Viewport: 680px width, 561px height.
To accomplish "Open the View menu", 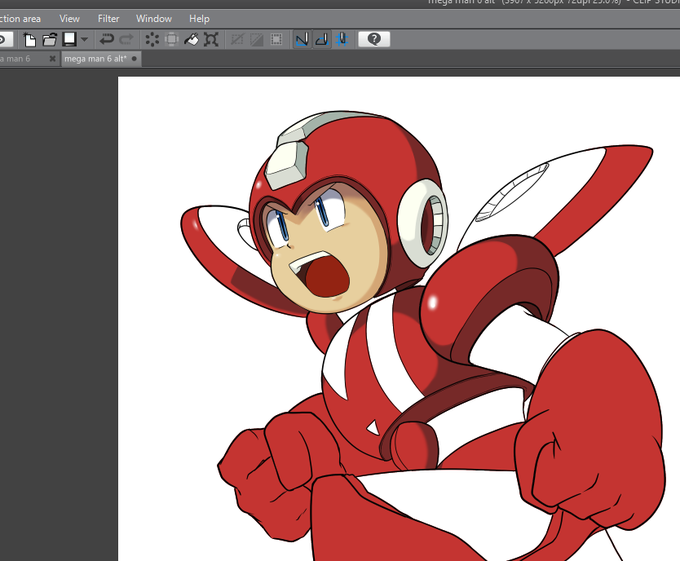I will (x=69, y=19).
